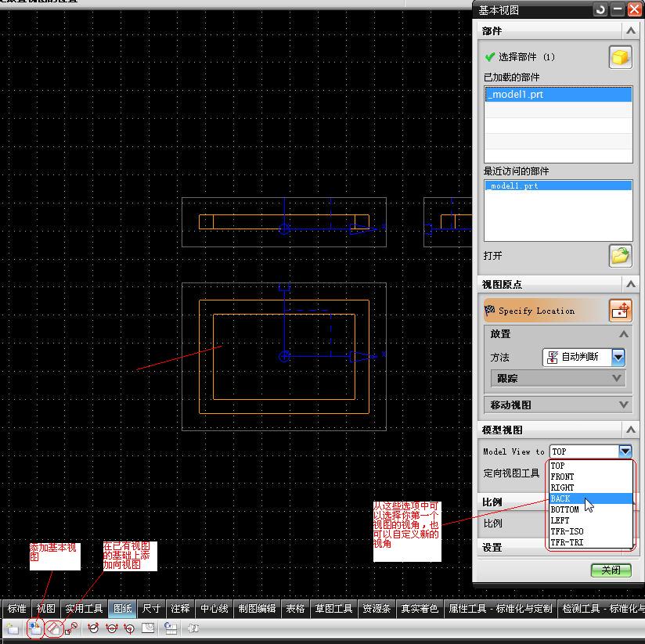Click the Revolved Section View icon in the toolbar

tap(129, 628)
